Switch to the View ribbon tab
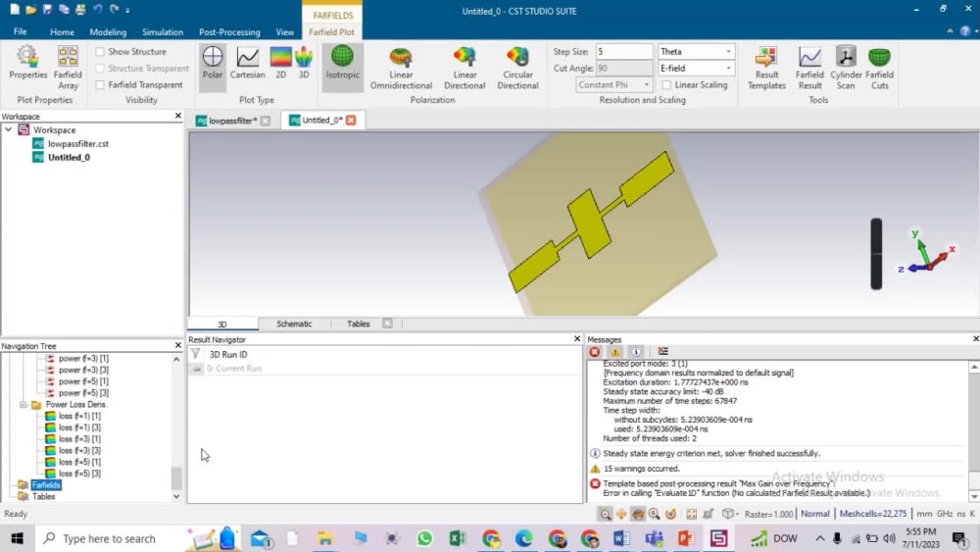 pyautogui.click(x=284, y=32)
